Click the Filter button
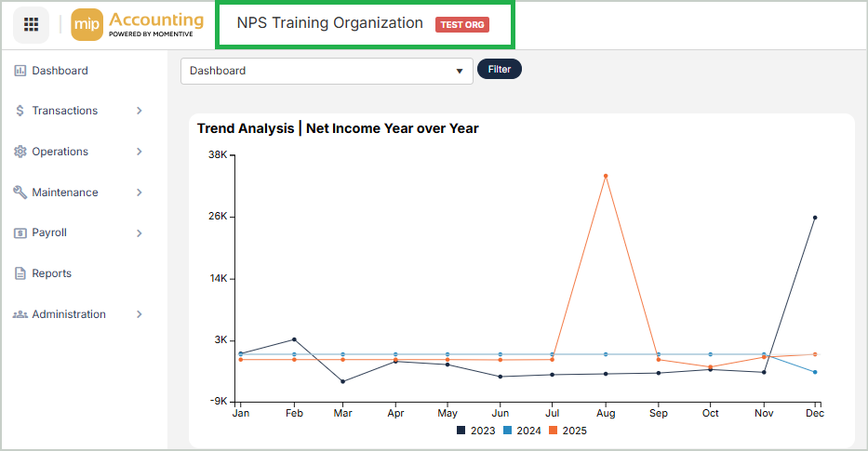This screenshot has height=451, width=868. [x=500, y=70]
